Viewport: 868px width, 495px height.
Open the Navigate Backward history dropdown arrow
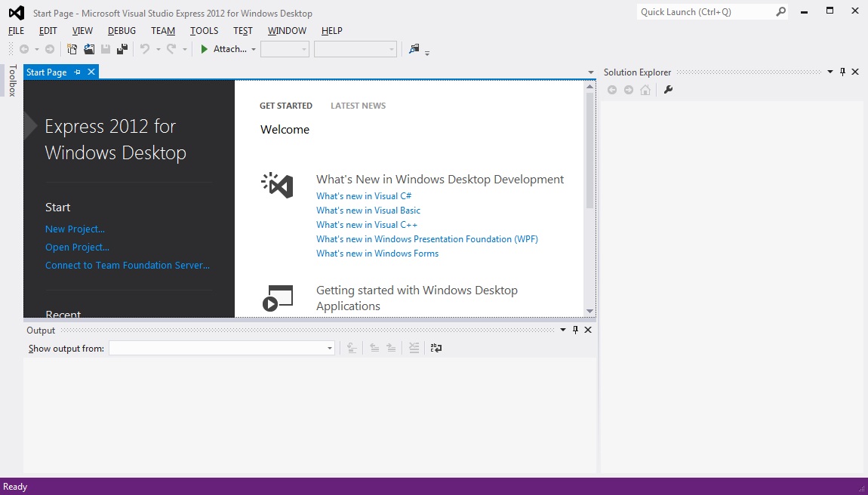[x=36, y=49]
